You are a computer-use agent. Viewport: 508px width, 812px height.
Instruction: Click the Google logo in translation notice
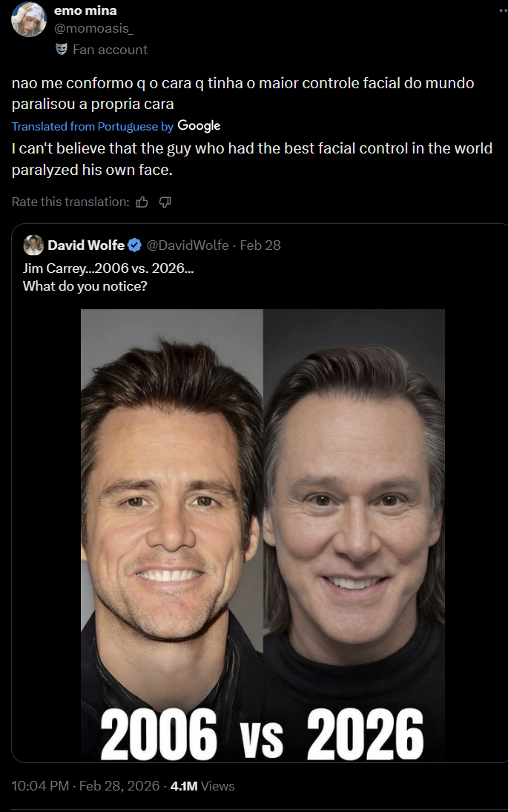[x=199, y=126]
